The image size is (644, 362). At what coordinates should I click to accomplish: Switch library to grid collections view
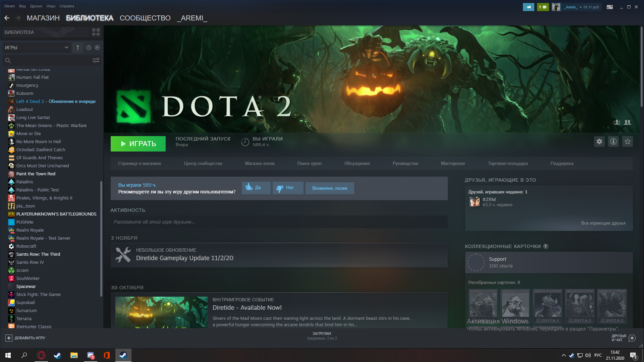(96, 32)
